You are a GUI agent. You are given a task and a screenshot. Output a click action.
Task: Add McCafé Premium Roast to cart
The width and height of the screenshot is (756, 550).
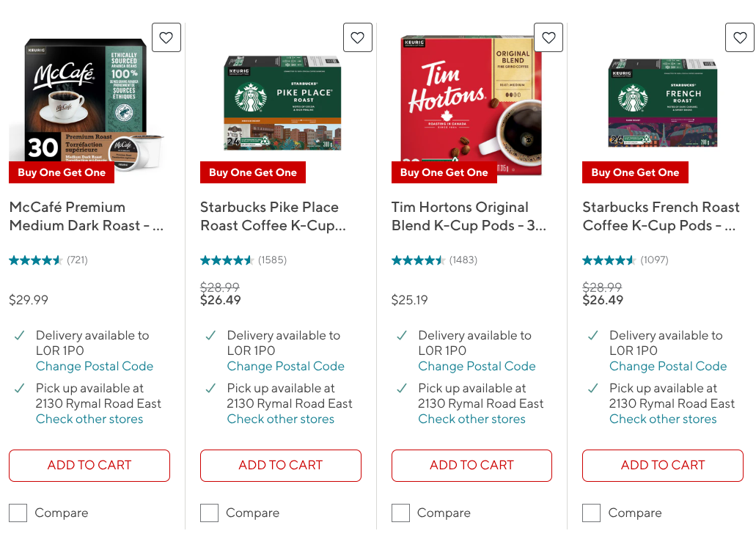click(x=89, y=466)
